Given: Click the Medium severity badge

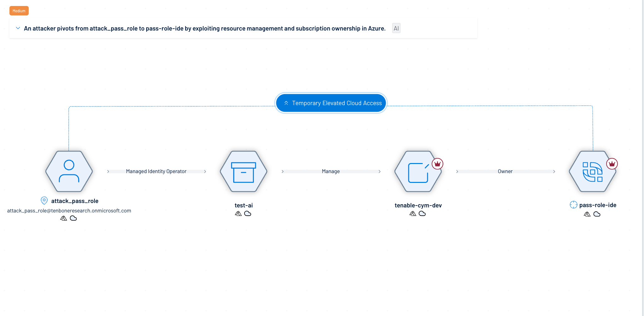Looking at the screenshot, I should pos(19,11).
